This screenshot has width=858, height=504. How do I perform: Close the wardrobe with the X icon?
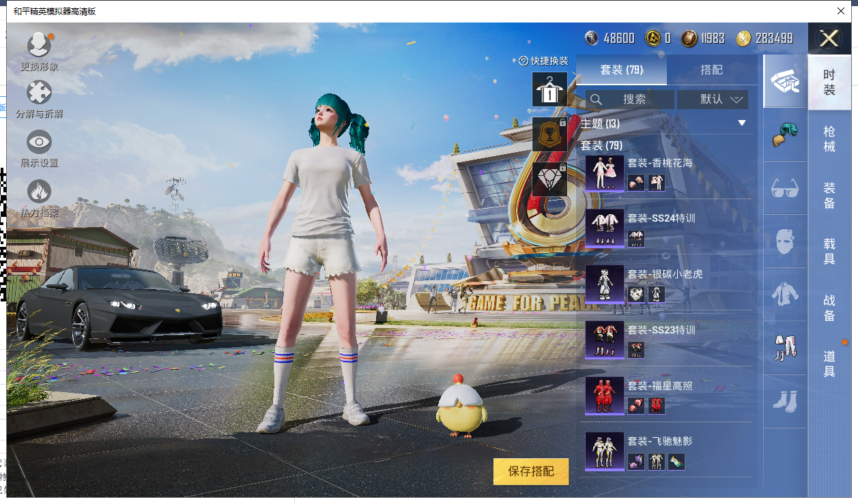(x=829, y=38)
